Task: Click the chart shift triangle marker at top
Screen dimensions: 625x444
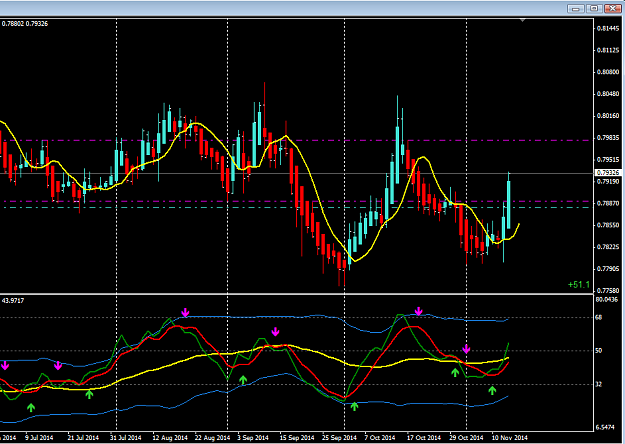Action: (x=523, y=20)
